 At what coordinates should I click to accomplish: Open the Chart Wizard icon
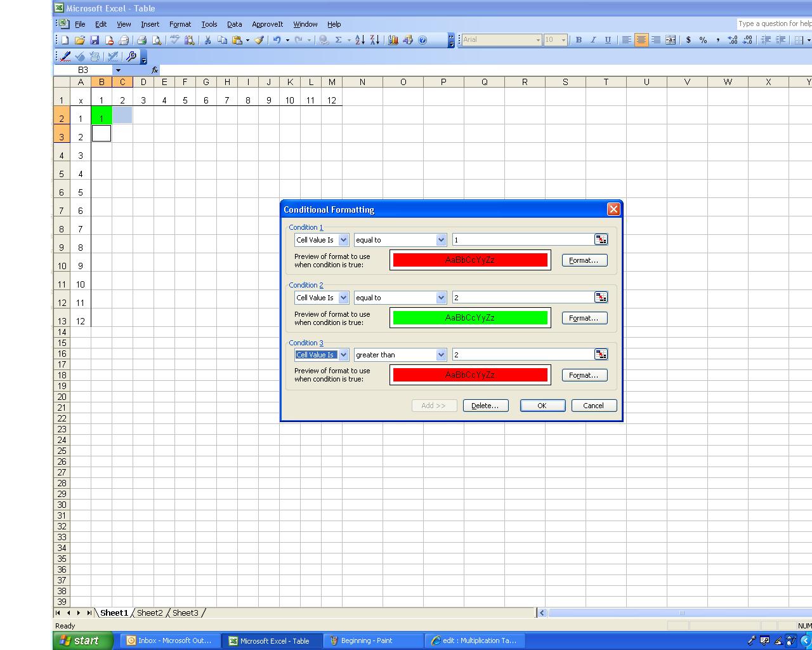(393, 40)
